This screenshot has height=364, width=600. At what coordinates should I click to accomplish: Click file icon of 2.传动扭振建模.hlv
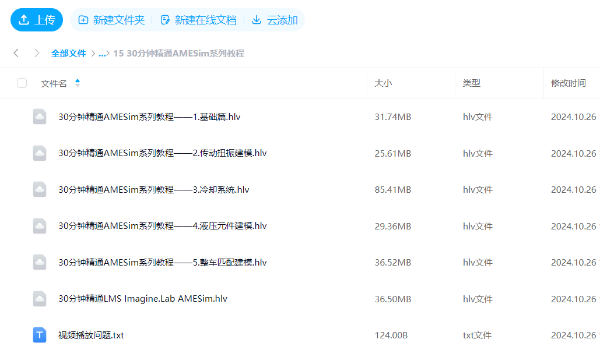[x=40, y=153]
